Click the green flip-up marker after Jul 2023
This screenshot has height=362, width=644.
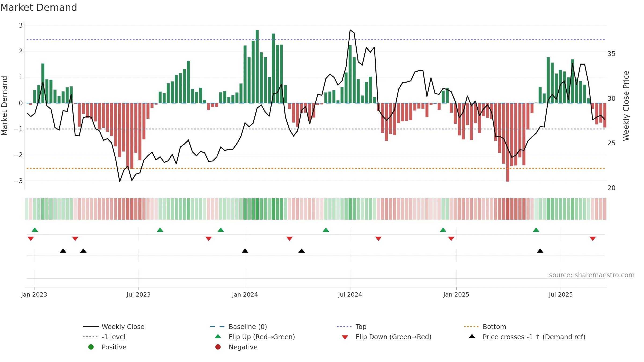[160, 230]
